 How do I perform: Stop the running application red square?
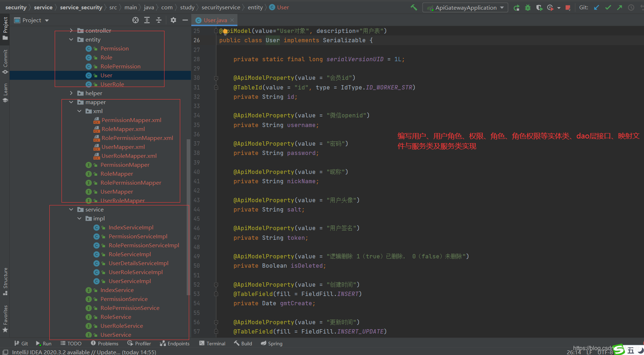click(568, 8)
